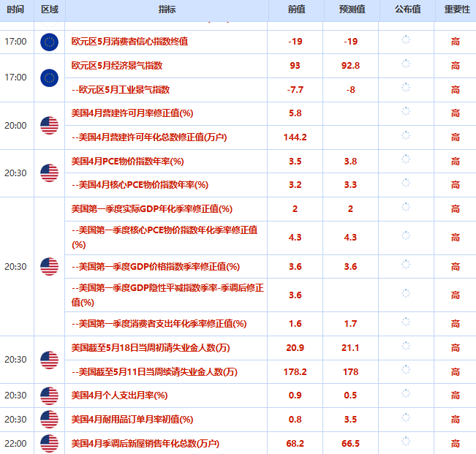Image resolution: width=476 pixels, height=454 pixels.
Task: Click loading spinner in consumer confidence row
Action: point(406,39)
